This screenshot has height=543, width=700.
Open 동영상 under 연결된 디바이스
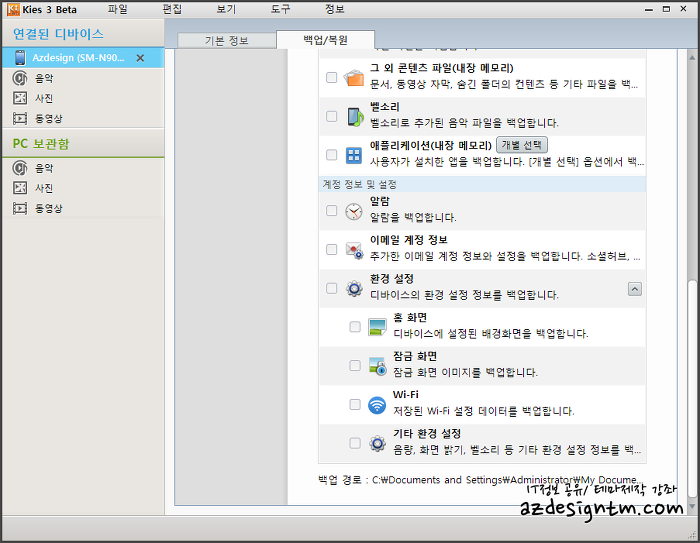49,118
